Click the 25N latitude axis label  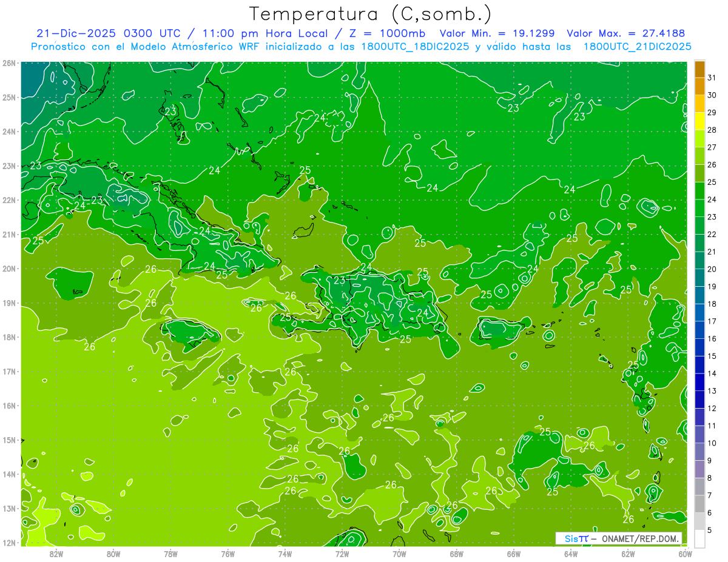tap(9, 97)
